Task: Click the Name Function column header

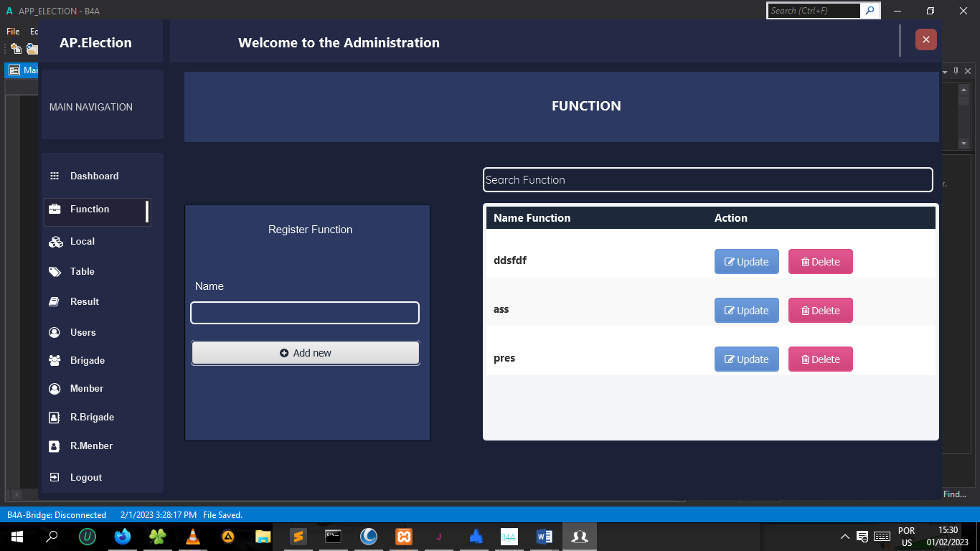Action: pos(532,218)
